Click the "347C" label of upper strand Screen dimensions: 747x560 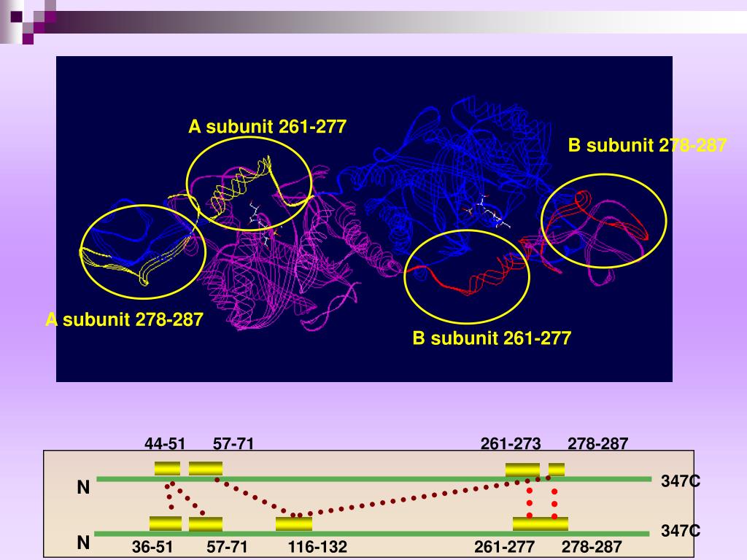pos(681,481)
